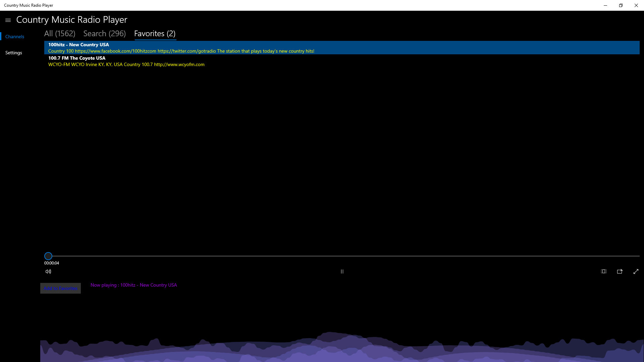
Task: Open Settings from the sidebar
Action: click(x=14, y=53)
